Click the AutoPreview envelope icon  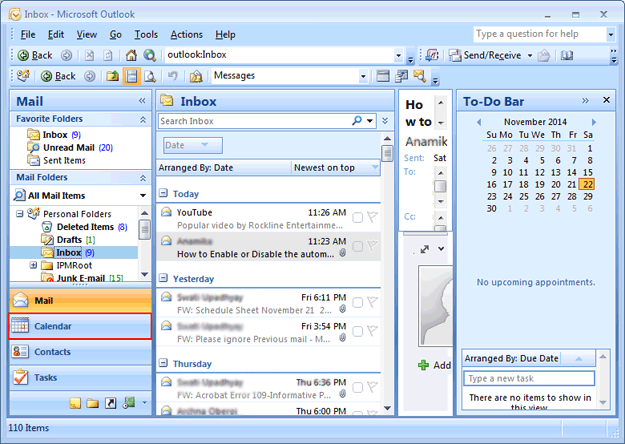[x=419, y=76]
